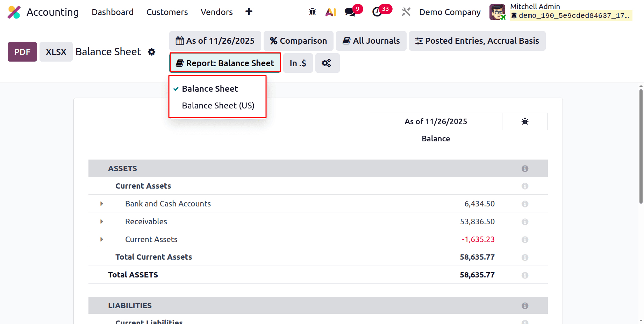This screenshot has width=644, height=324.
Task: Click the 6,434.50 balance value
Action: click(479, 204)
